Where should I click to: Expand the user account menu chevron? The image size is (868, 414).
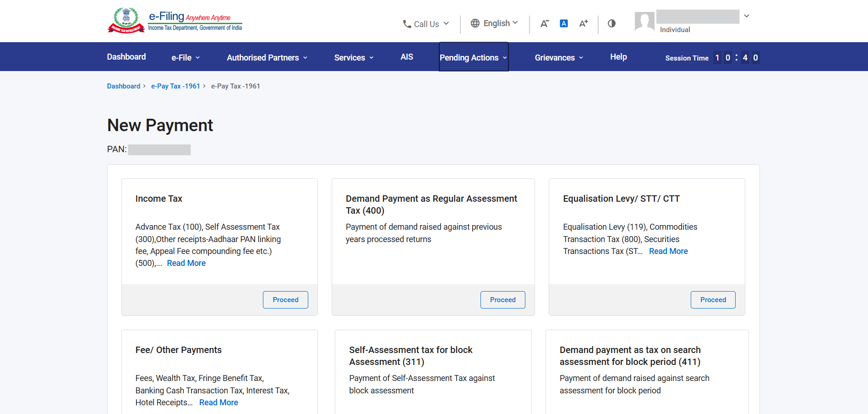click(747, 16)
